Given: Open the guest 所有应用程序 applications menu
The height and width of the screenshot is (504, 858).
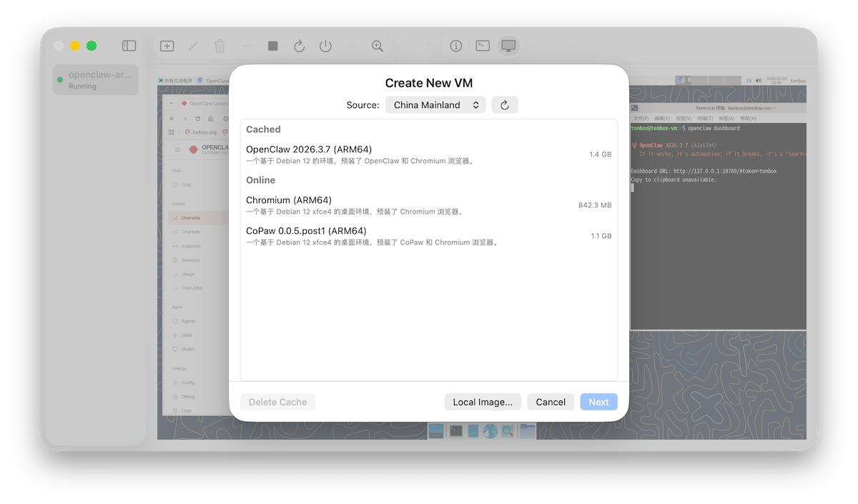Looking at the screenshot, I should tap(176, 81).
